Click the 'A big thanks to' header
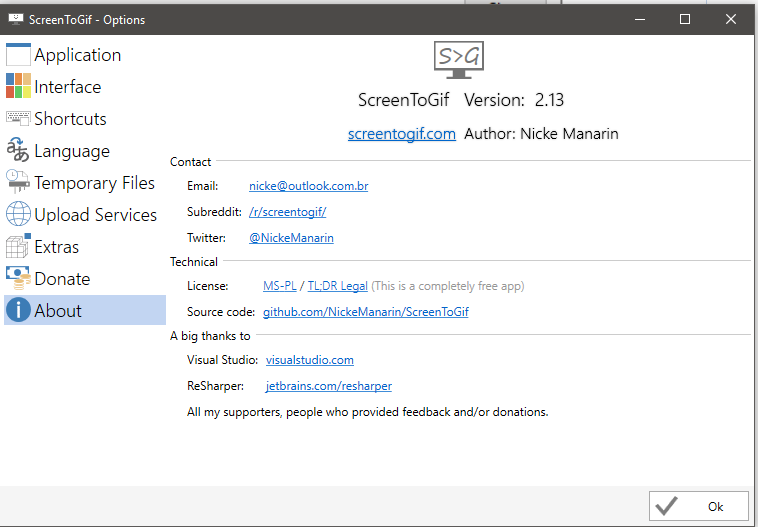The image size is (758, 527). pyautogui.click(x=210, y=336)
